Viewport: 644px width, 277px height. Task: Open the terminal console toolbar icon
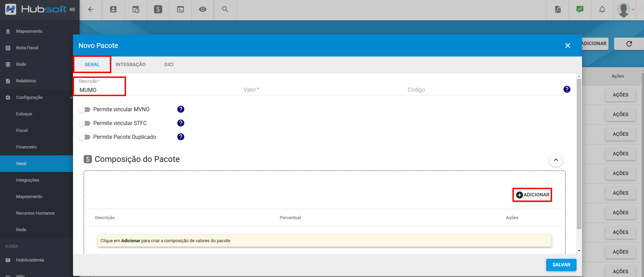click(180, 10)
